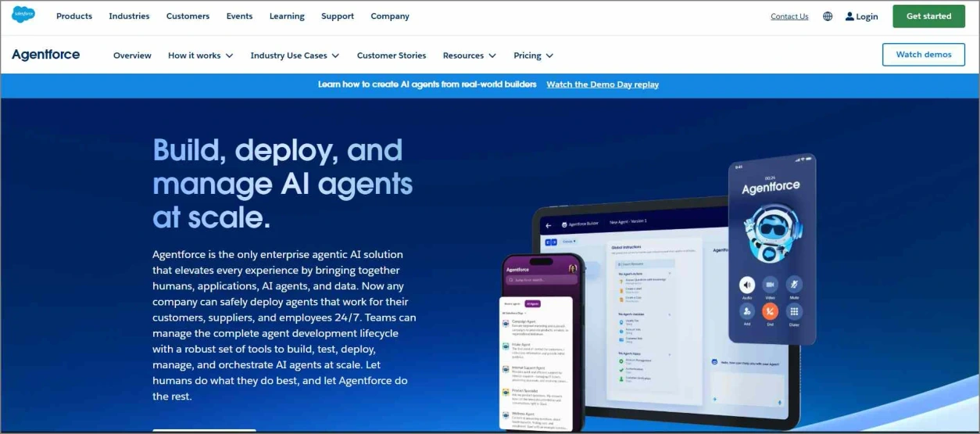Open the Learning menu

coord(287,16)
